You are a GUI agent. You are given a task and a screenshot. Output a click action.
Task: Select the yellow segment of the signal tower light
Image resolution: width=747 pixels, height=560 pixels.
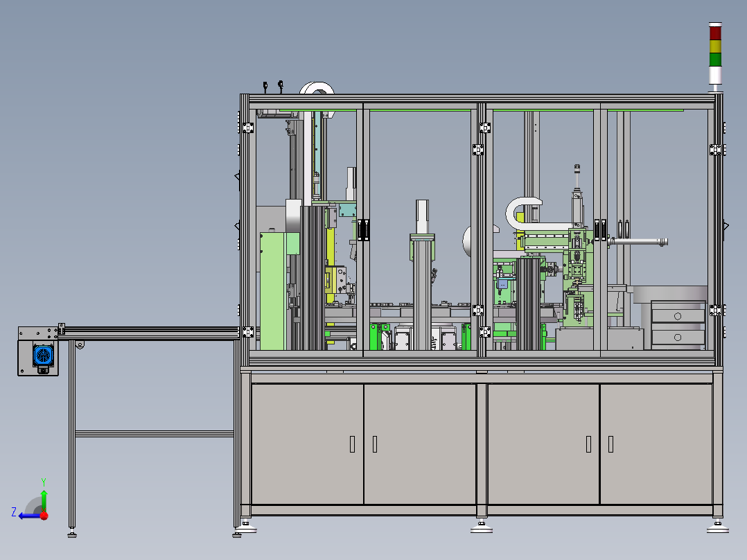(715, 46)
